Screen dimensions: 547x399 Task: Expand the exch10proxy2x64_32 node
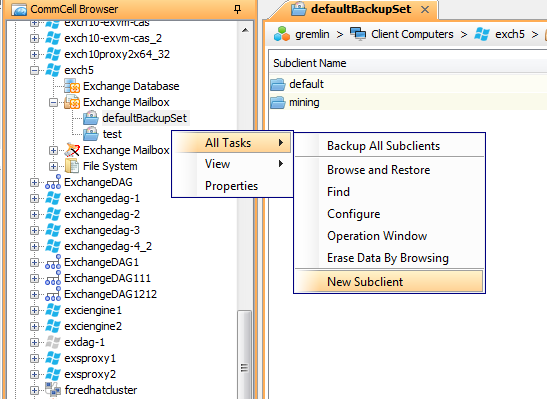(x=34, y=54)
